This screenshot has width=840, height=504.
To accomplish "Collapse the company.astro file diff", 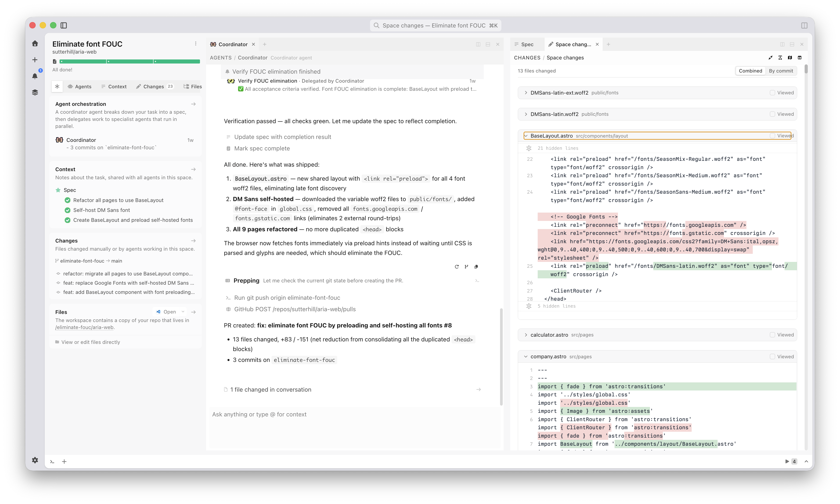I will point(526,356).
